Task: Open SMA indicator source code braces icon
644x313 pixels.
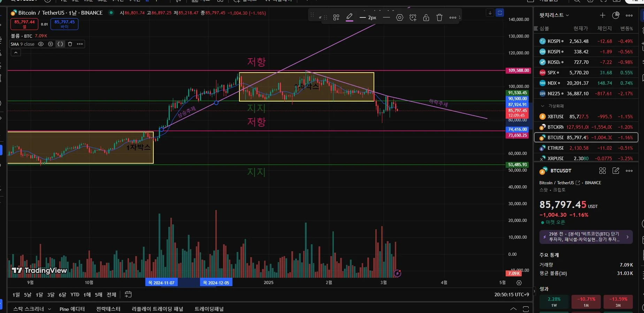Action: point(60,44)
